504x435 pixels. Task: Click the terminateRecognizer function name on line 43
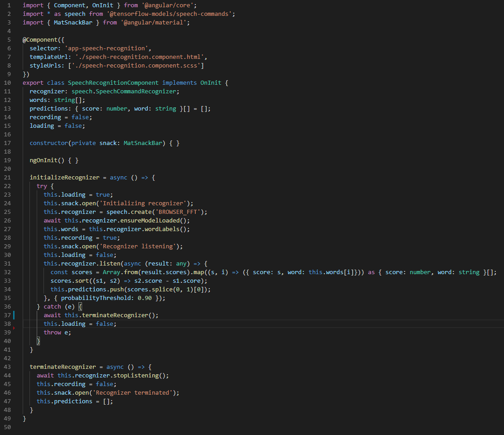click(62, 367)
